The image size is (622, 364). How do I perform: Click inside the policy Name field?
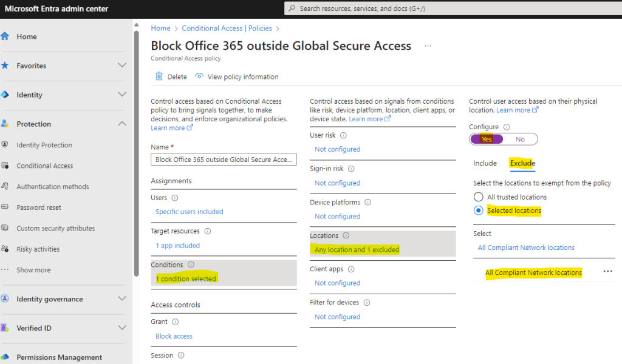224,159
